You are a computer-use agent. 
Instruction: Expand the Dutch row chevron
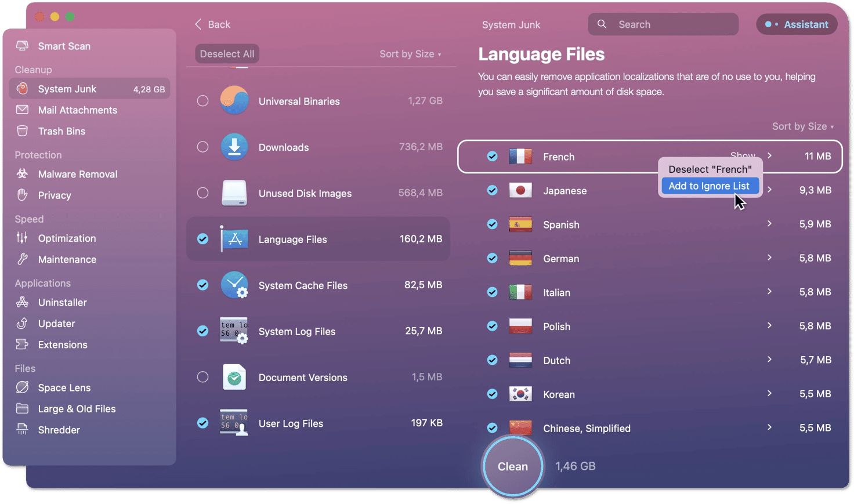tap(769, 360)
